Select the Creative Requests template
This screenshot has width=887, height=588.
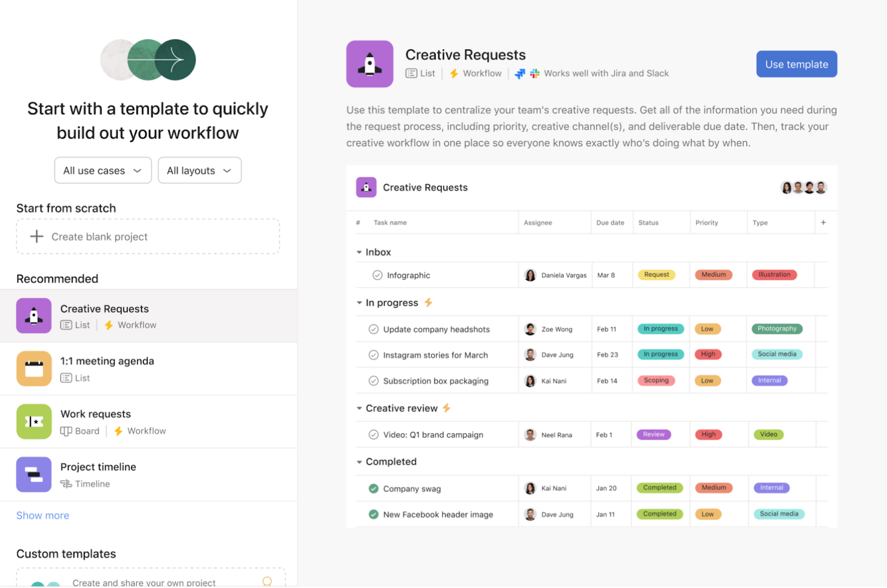(149, 316)
